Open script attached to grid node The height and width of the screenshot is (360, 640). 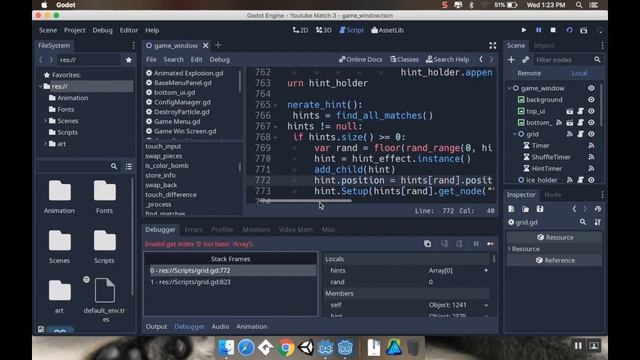(580, 134)
